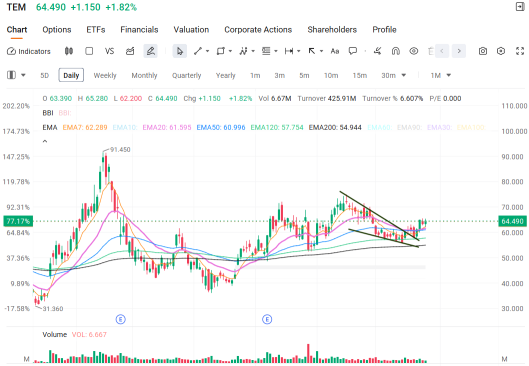Click the second earnings E marker
This screenshot has height=366, width=529.
tap(267, 319)
